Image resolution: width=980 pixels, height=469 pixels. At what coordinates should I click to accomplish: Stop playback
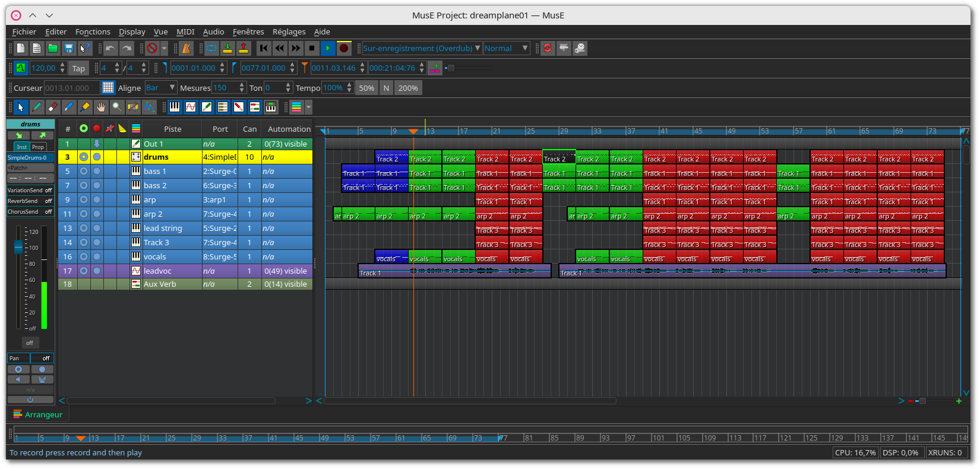[312, 48]
